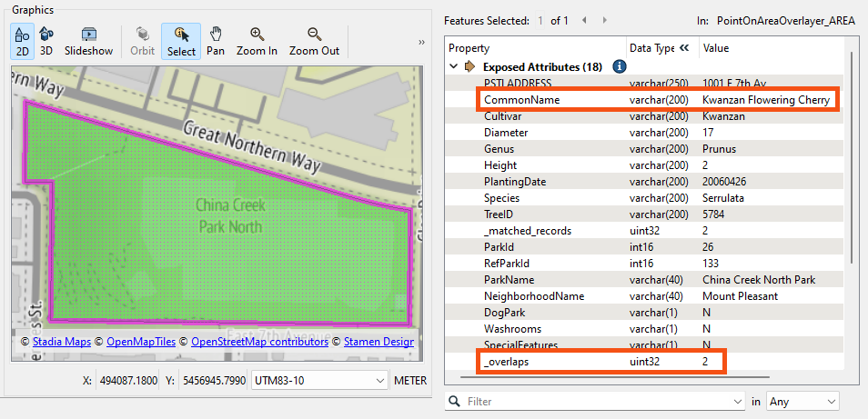The image size is (868, 419).
Task: Switch to 2D view mode
Action: coord(22,41)
